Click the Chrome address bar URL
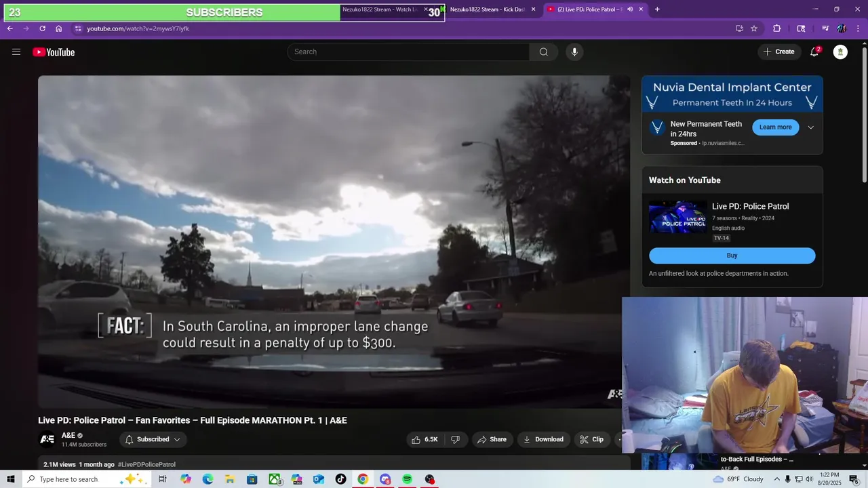Screen dimensions: 868x488 pos(138,28)
